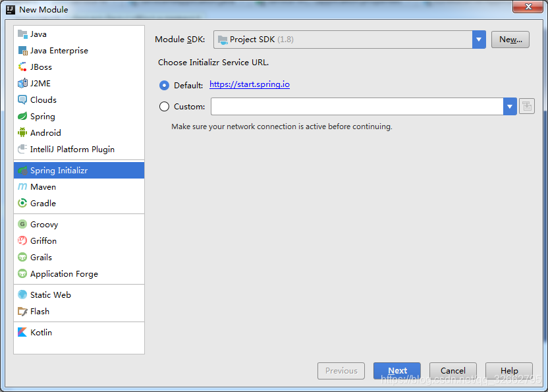Screen dimensions: 548x392
Task: Select Kotlin module type
Action: pyautogui.click(x=79, y=332)
